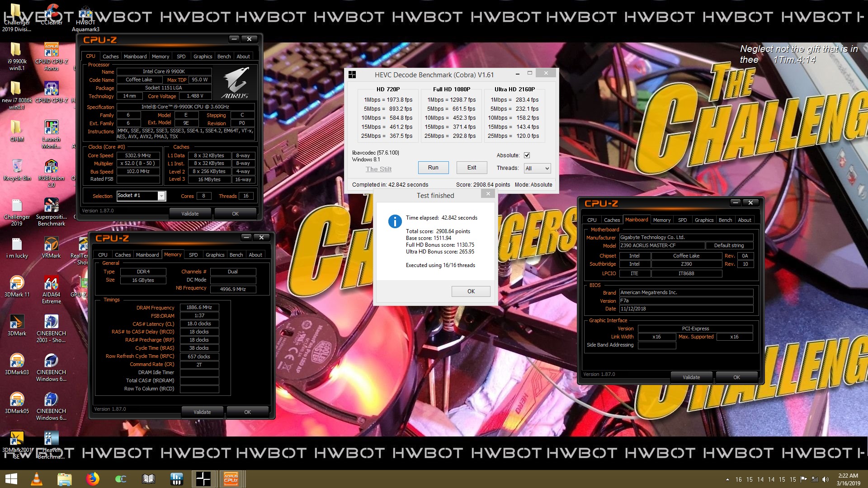
Task: Click the NB Frequency value 4996.9 MHz
Action: click(233, 289)
